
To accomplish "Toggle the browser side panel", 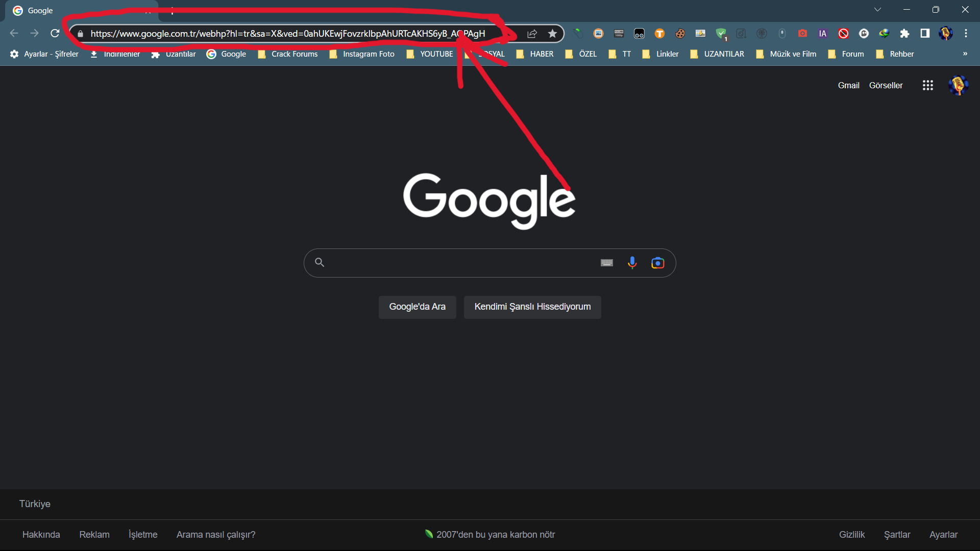I will tap(925, 34).
